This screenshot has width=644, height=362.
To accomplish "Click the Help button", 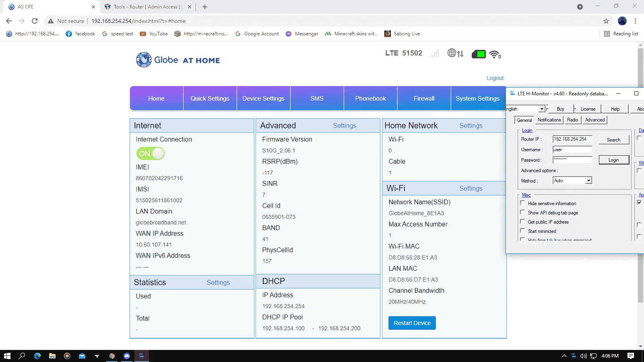I will point(615,109).
